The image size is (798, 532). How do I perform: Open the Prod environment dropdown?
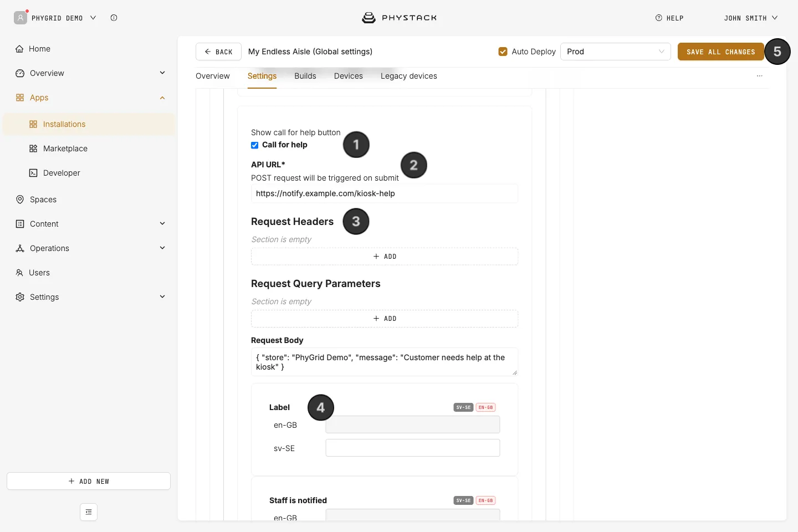coord(616,52)
